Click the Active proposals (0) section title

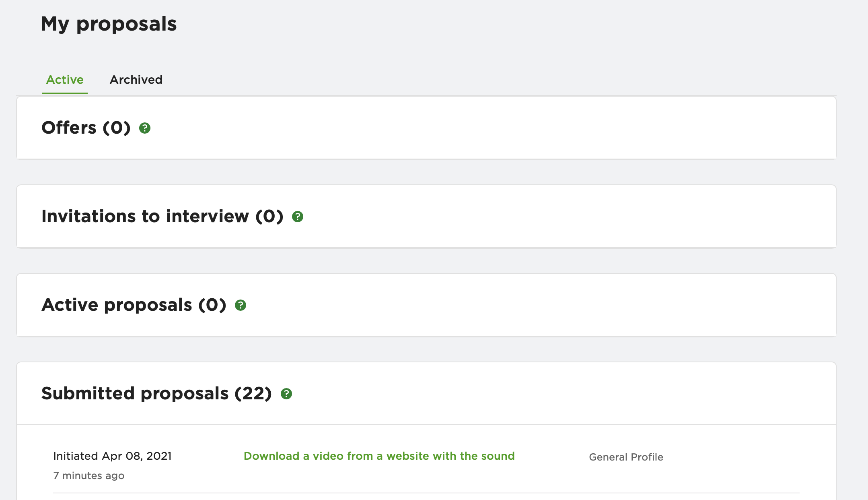click(134, 305)
